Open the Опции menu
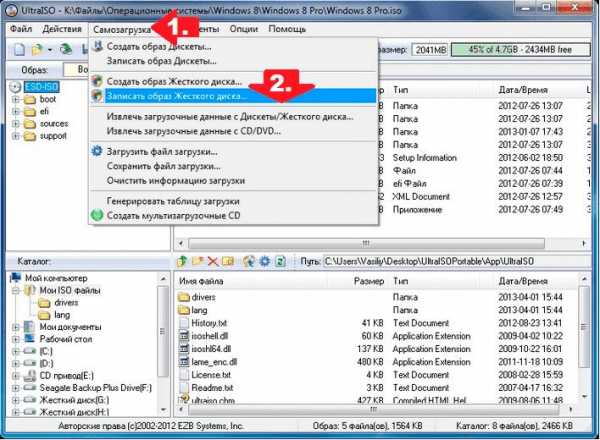The image size is (600, 440). pyautogui.click(x=244, y=29)
